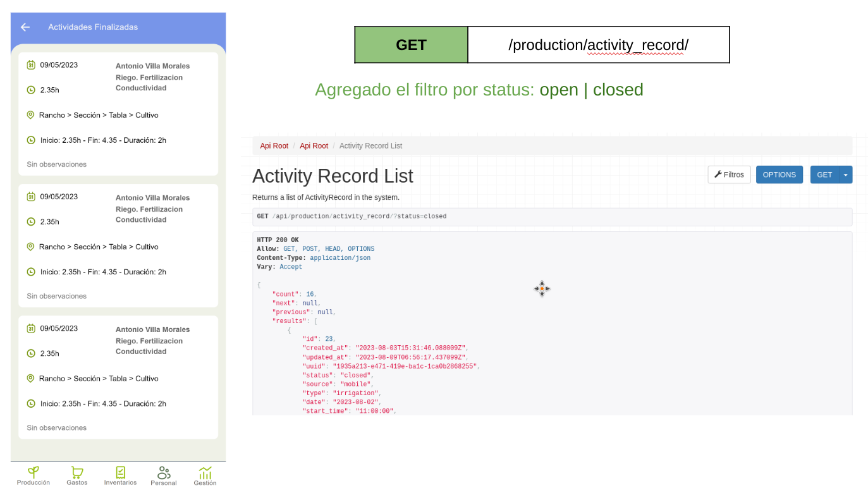Open the Filtros filter button
Screen dimensions: 868x502
pyautogui.click(x=729, y=174)
